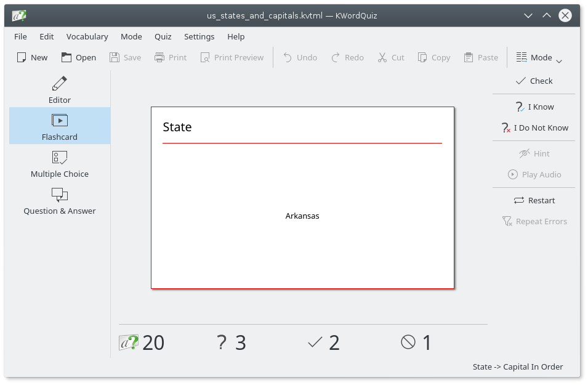Flip the Arkansas flashcard
The height and width of the screenshot is (385, 588).
coord(302,197)
